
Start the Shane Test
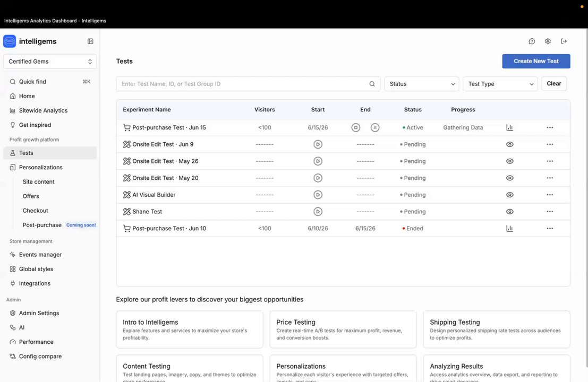[x=318, y=212]
